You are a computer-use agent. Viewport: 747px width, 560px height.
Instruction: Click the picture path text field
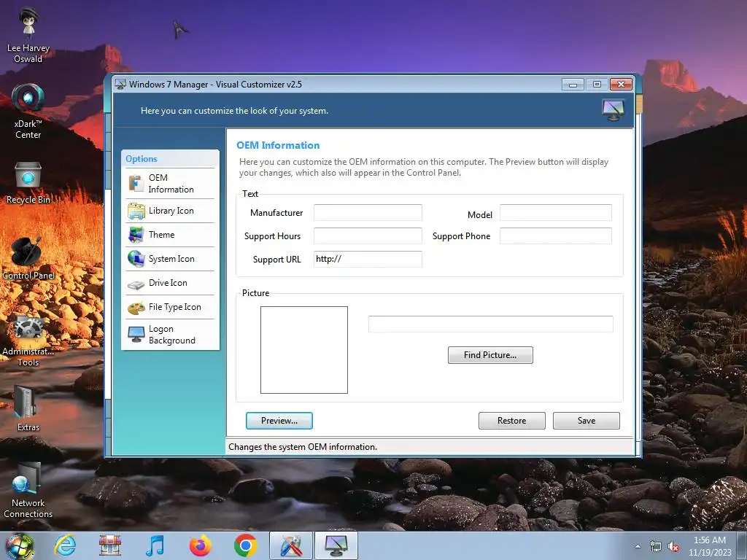click(x=491, y=324)
